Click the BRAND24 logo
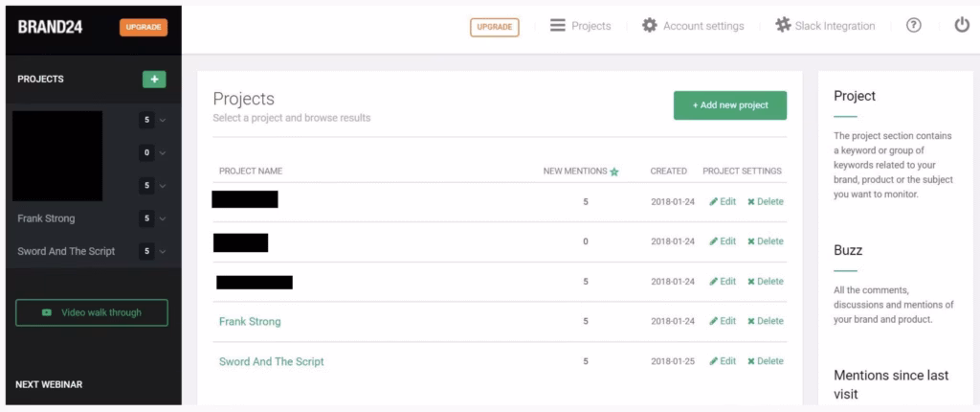Image resolution: width=980 pixels, height=412 pixels. click(x=50, y=27)
